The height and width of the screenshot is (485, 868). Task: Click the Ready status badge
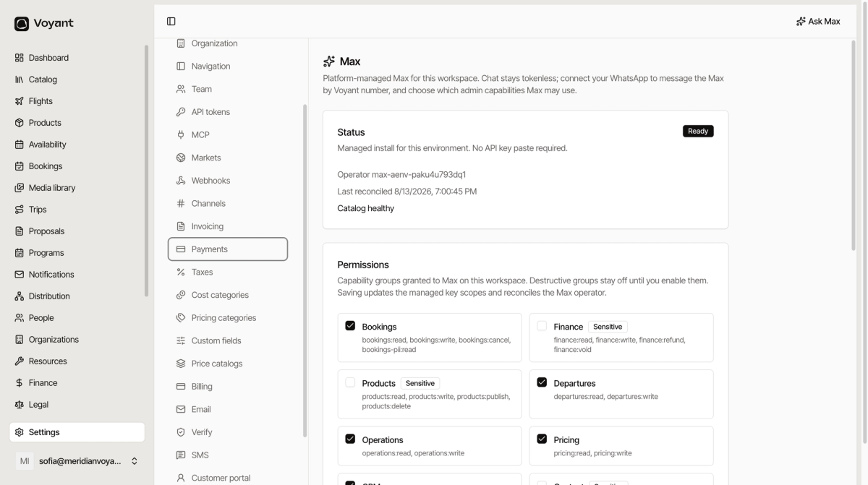(698, 132)
